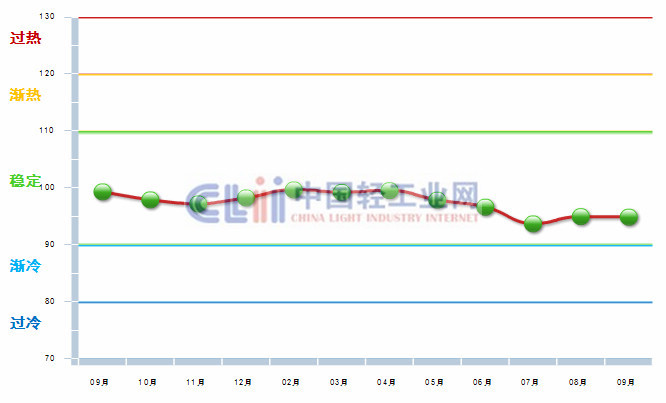Select the data point above 06月
The image size is (666, 403).
[485, 207]
